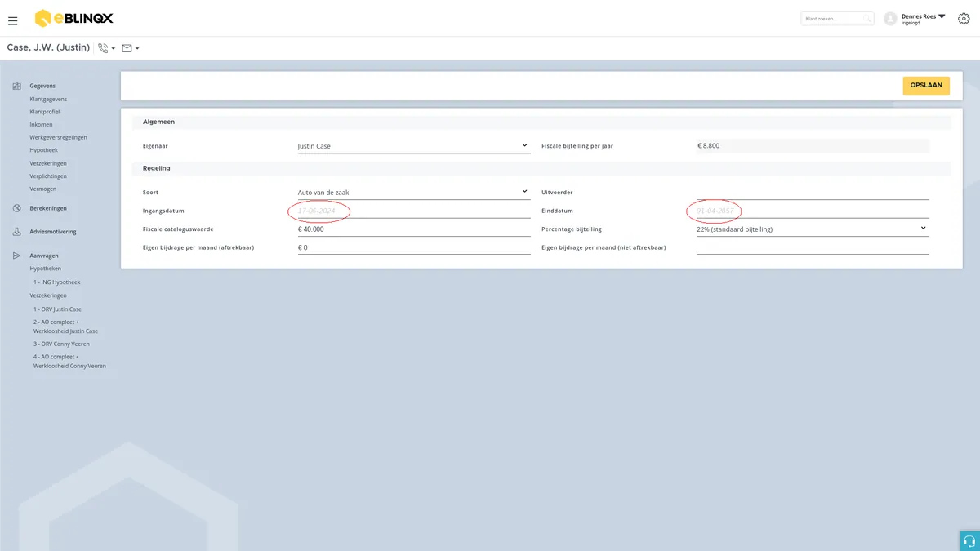Select Hypotheek in the sidebar
Screen dimensions: 980x551
click(x=43, y=150)
